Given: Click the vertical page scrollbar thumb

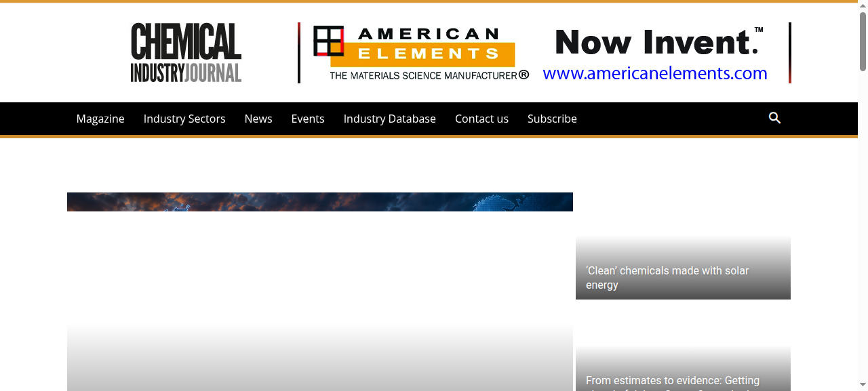Looking at the screenshot, I should [863, 41].
